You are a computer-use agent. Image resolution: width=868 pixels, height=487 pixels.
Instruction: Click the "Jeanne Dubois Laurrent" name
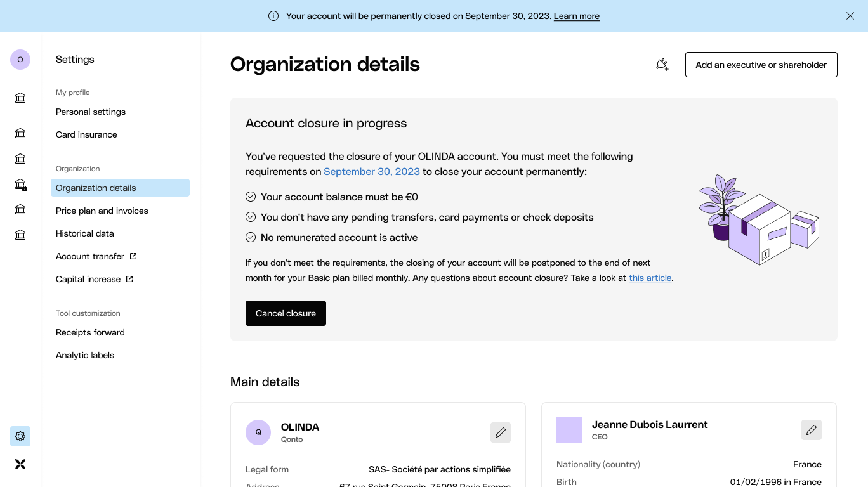click(x=650, y=424)
